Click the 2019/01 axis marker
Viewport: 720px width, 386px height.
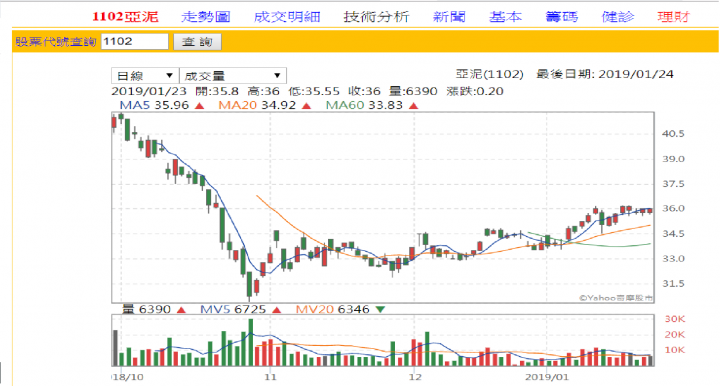pyautogui.click(x=547, y=377)
